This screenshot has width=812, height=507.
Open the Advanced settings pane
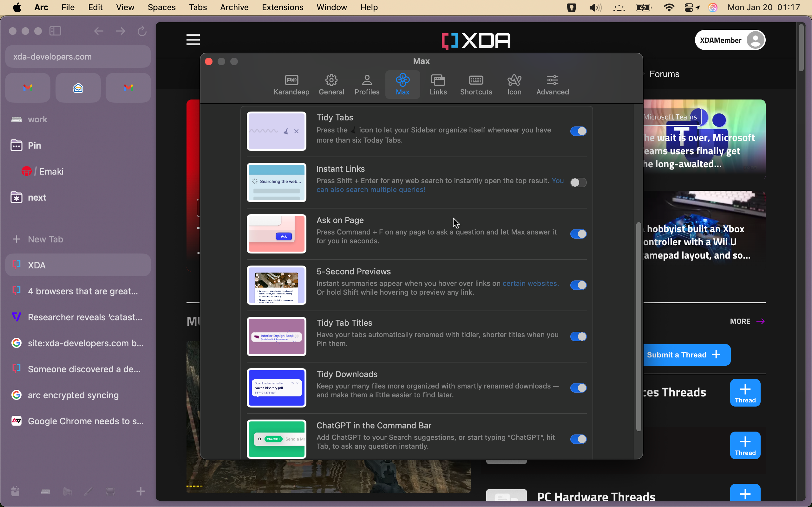click(x=552, y=85)
